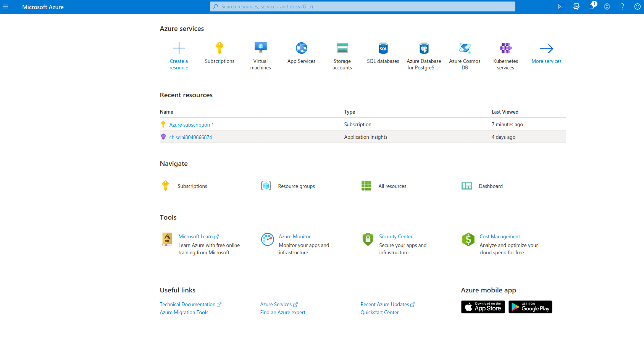Expand More services arrow
This screenshot has height=342, width=644.
tap(546, 48)
